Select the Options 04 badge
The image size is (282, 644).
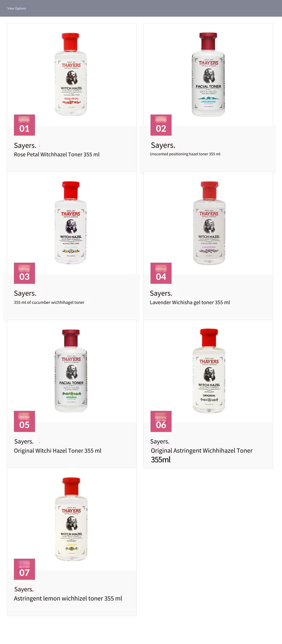coord(161,273)
